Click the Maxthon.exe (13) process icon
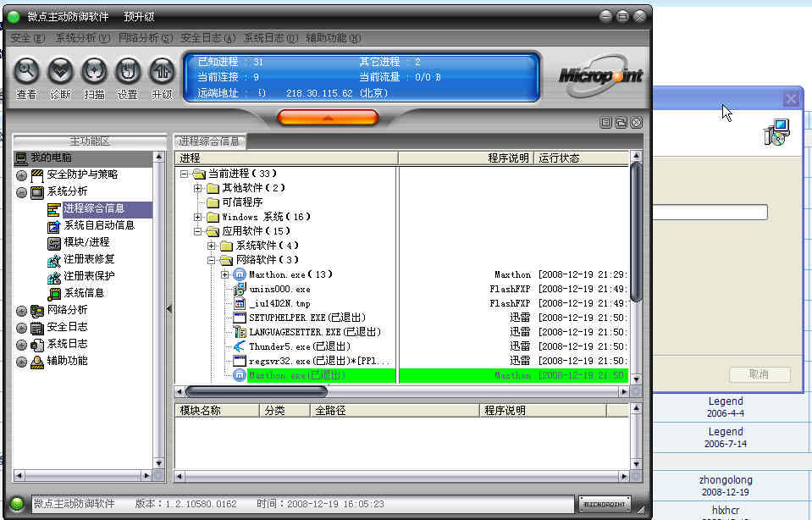Viewport: 812px width, 520px height. click(240, 274)
